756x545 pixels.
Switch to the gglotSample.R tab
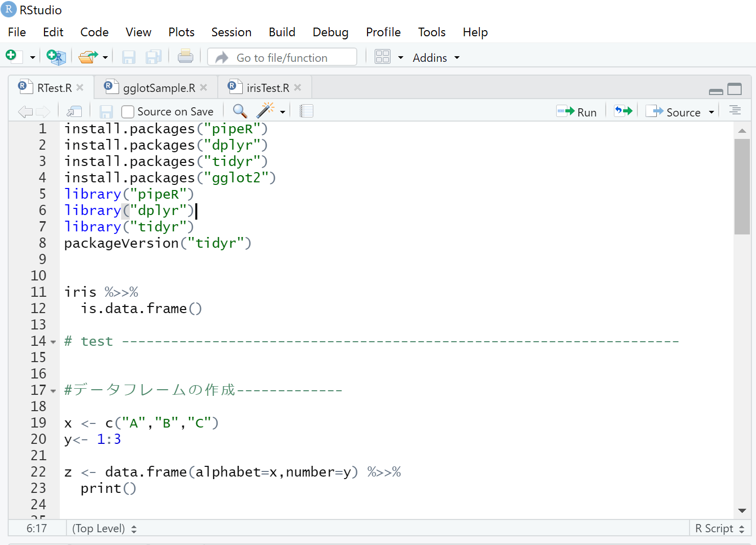(x=155, y=87)
